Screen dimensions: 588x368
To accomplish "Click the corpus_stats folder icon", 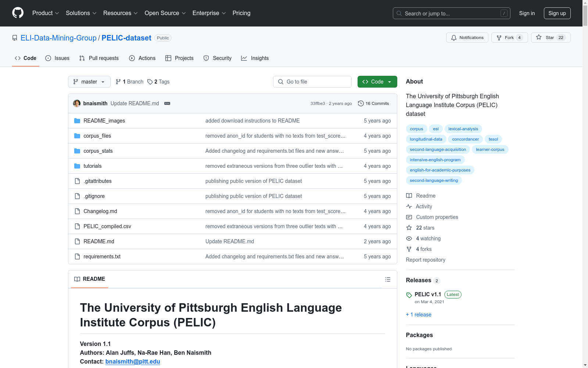I will tap(77, 151).
